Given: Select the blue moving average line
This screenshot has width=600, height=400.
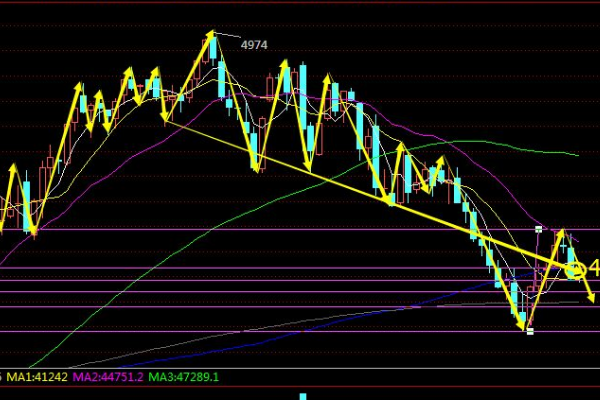Looking at the screenshot, I should (x=400, y=306).
